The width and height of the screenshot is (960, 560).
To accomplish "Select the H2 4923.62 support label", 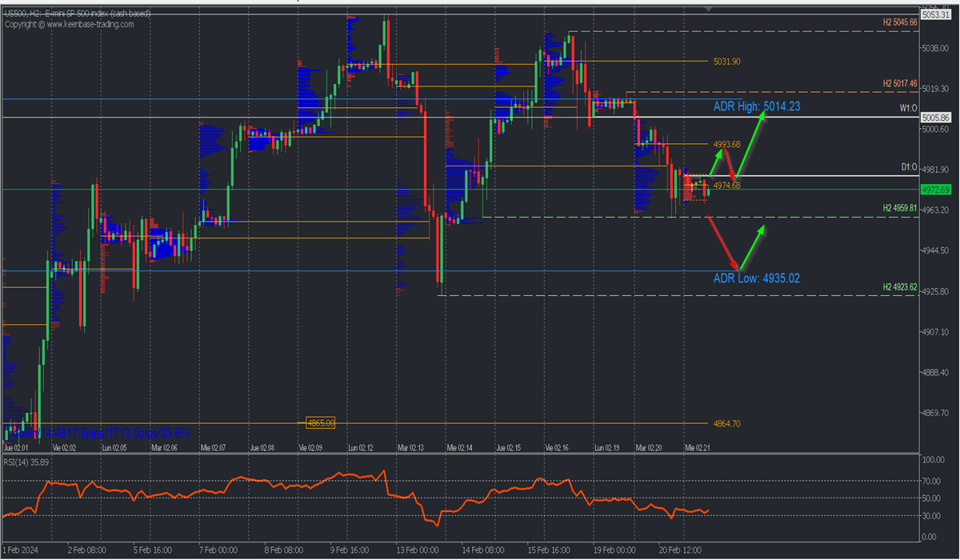I will [x=899, y=286].
